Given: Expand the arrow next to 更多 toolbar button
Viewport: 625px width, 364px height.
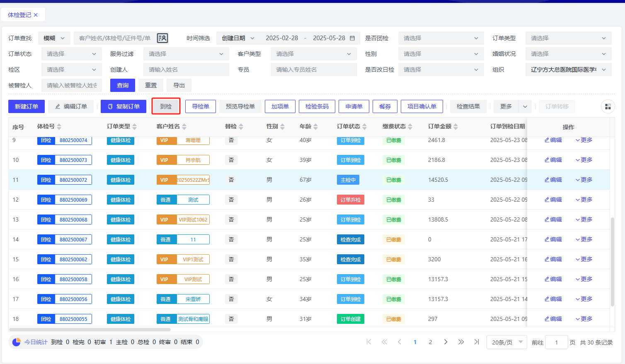Looking at the screenshot, I should pos(525,106).
